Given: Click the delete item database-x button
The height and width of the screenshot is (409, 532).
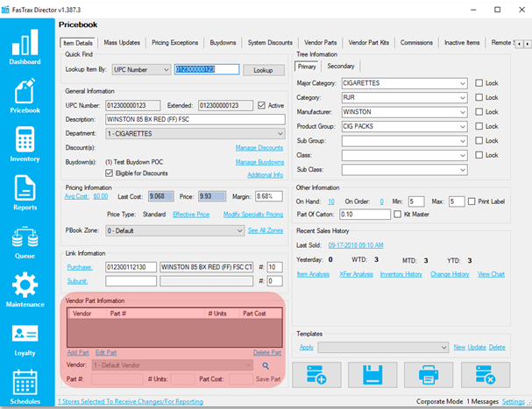Looking at the screenshot, I should click(486, 375).
